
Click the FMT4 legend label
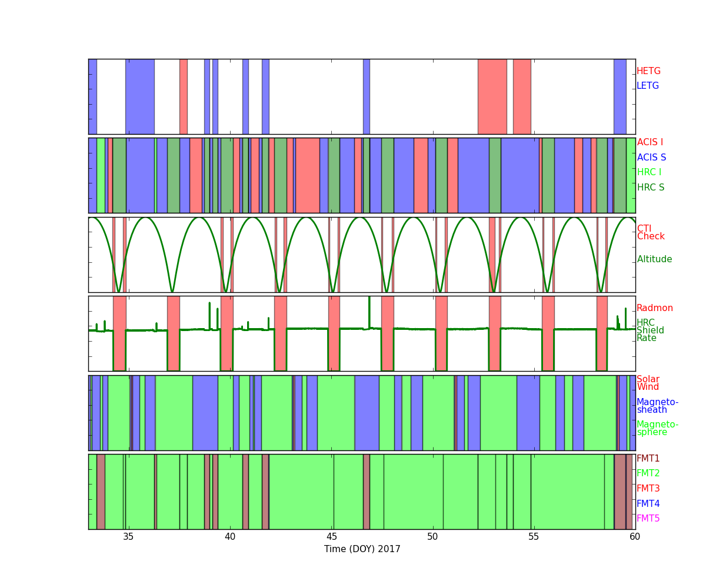pos(648,504)
